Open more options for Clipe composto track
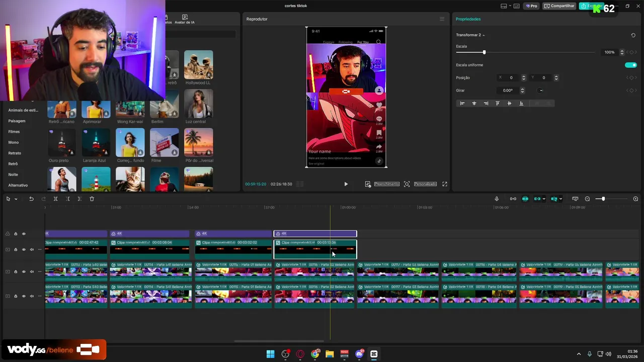The width and height of the screenshot is (644, 362). point(40,249)
